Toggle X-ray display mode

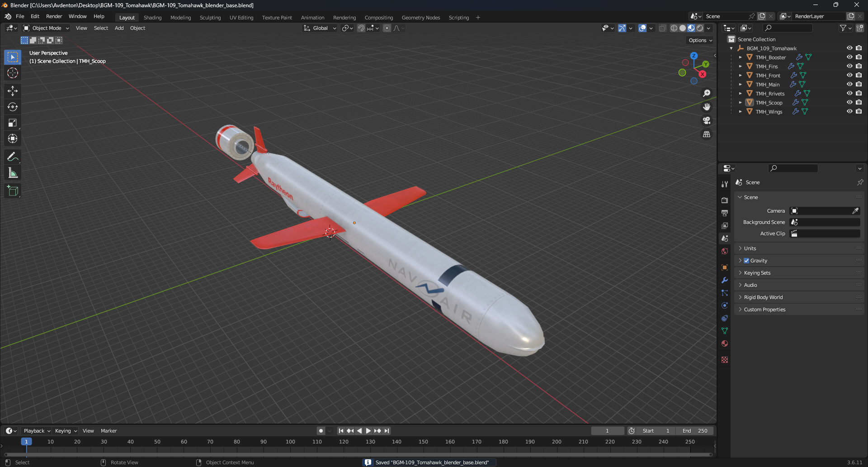[x=662, y=28]
